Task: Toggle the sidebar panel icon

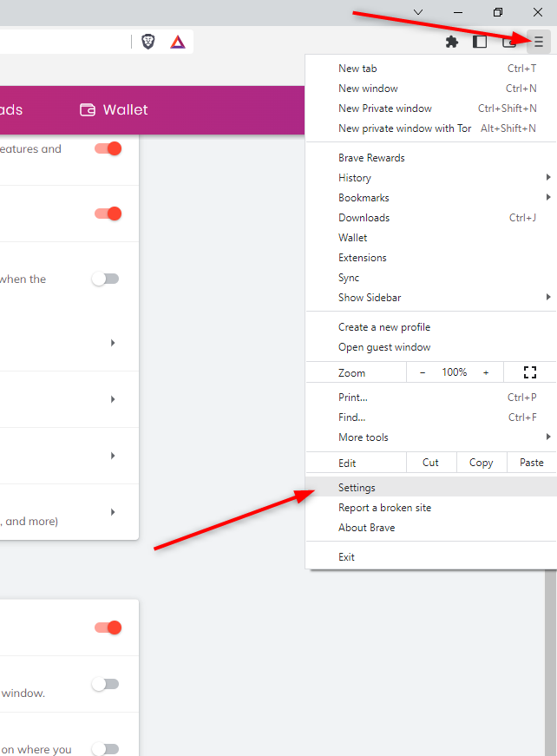Action: pos(480,42)
